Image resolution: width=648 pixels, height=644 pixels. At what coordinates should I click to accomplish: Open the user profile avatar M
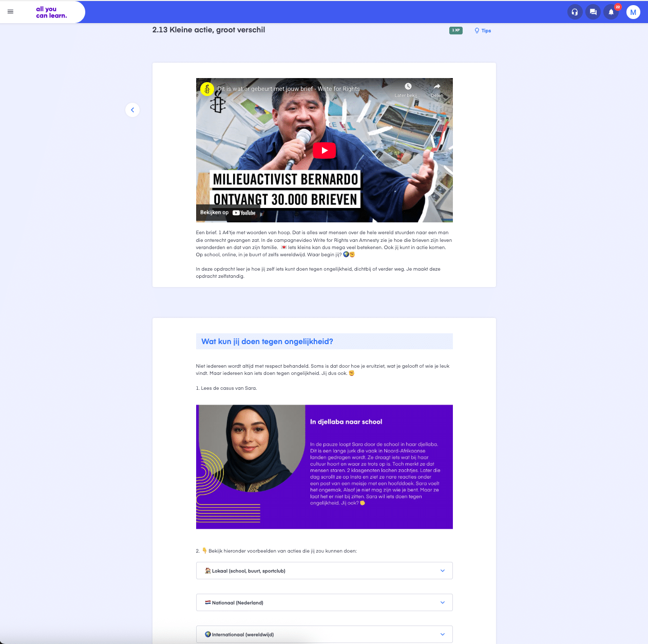[633, 12]
